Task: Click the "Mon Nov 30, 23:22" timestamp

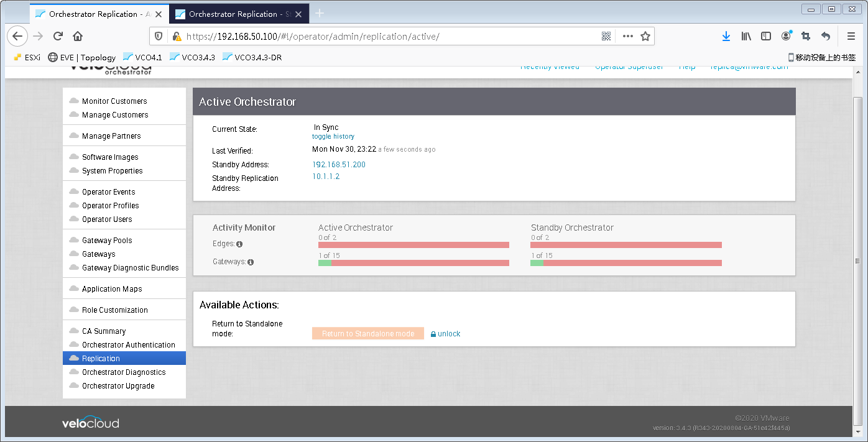Action: (x=344, y=149)
